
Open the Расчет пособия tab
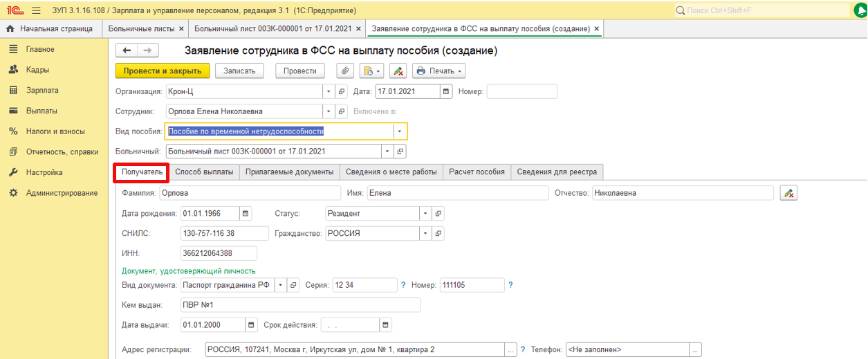477,172
